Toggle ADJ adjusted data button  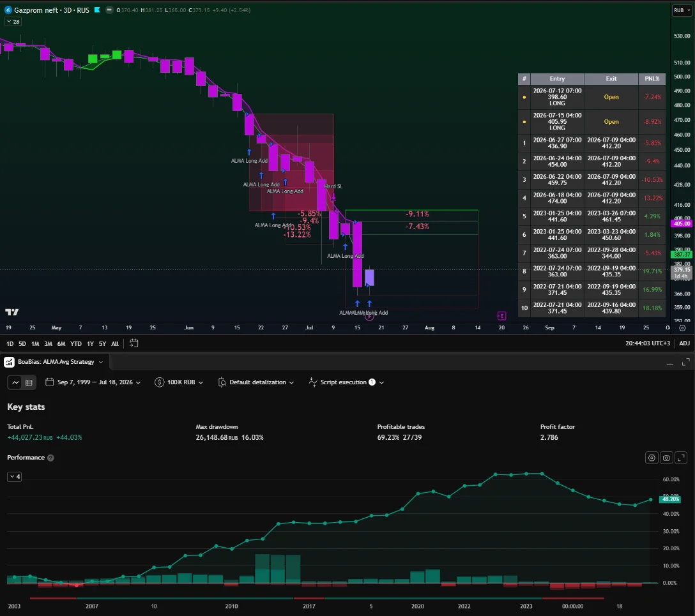684,343
